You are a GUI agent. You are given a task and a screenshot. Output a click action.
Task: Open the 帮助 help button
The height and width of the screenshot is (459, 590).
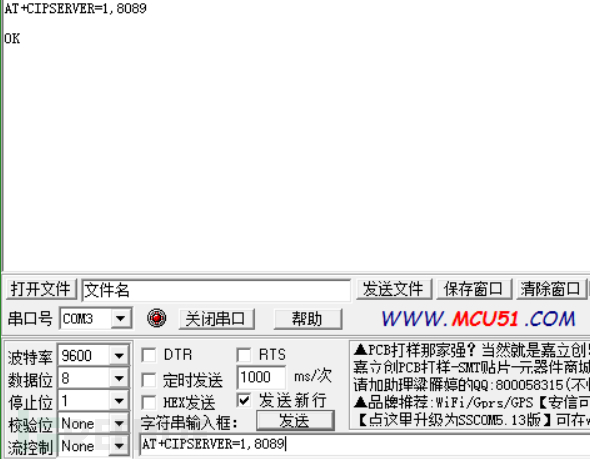[307, 319]
